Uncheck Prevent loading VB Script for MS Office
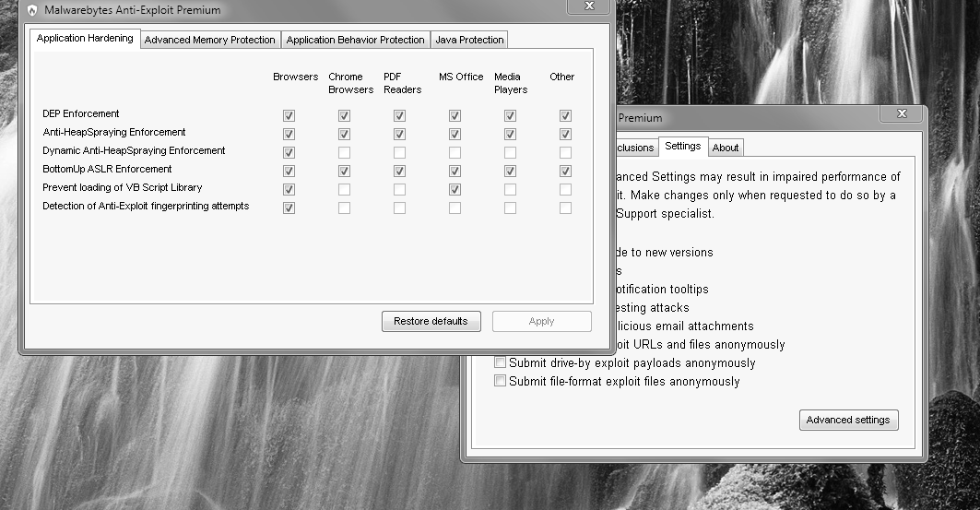The width and height of the screenshot is (980, 510). coord(455,189)
